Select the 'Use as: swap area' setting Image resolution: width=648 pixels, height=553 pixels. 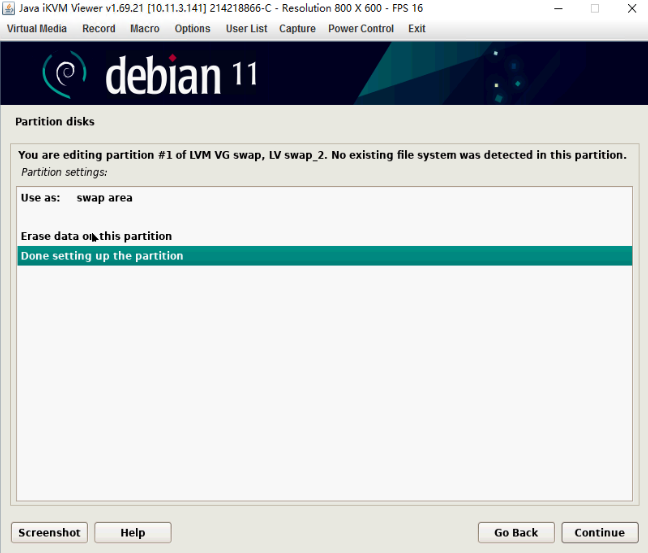pyautogui.click(x=324, y=198)
